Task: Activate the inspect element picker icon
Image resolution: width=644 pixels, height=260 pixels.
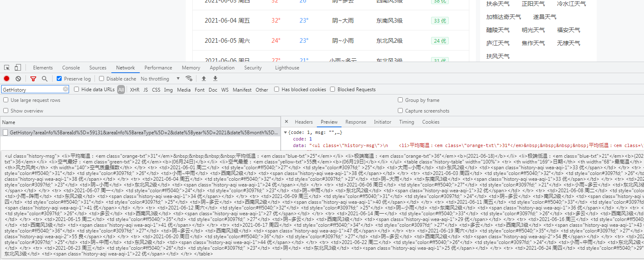Action: click(x=7, y=68)
